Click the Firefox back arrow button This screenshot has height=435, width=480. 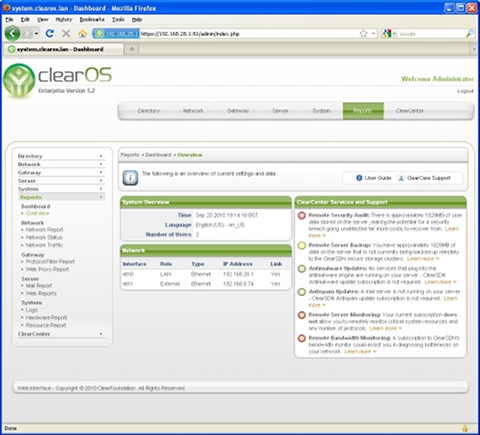[12, 33]
